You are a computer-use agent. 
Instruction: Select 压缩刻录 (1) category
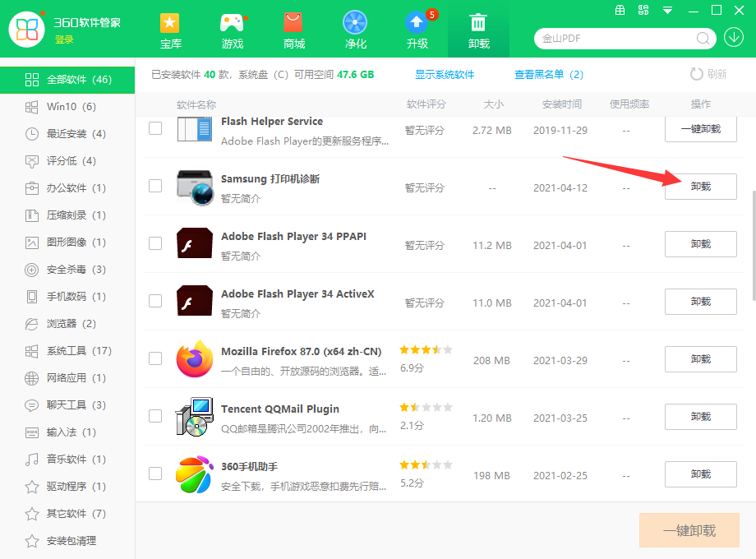67,215
